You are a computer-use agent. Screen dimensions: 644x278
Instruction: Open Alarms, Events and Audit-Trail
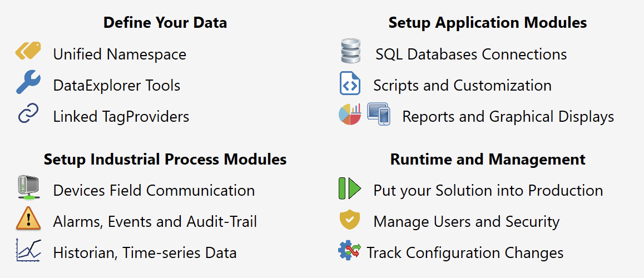point(155,222)
